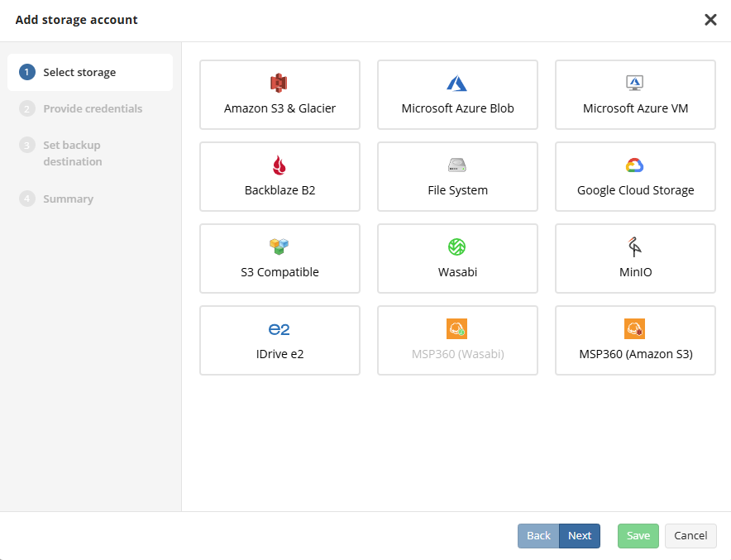Open the Select storage step
This screenshot has height=560, width=731.
click(79, 73)
